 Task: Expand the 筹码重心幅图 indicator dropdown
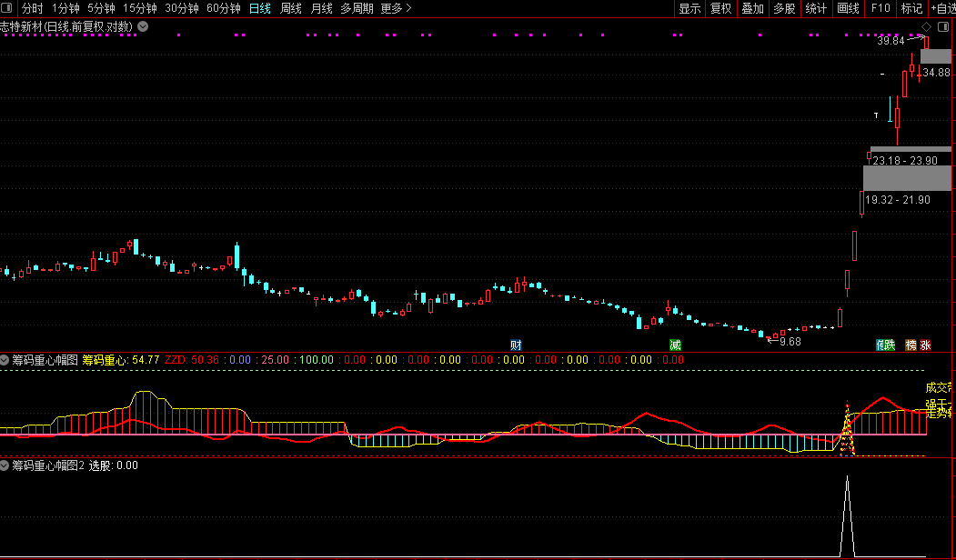[5, 360]
